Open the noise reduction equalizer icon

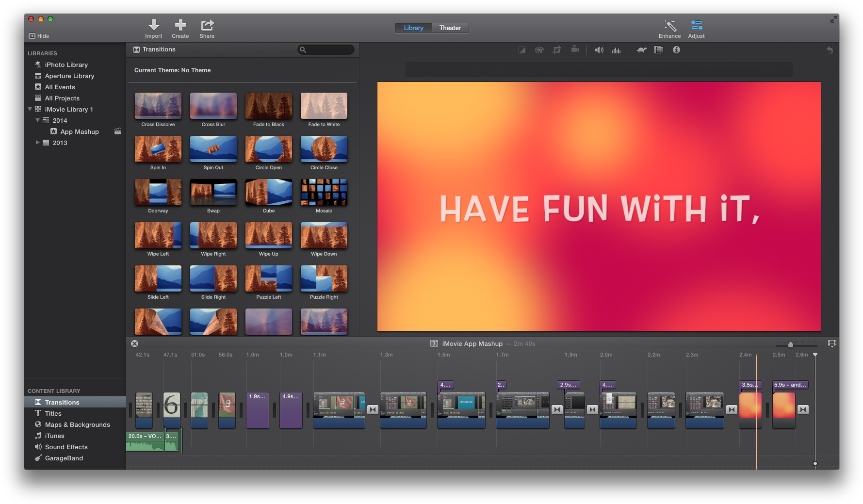(617, 50)
